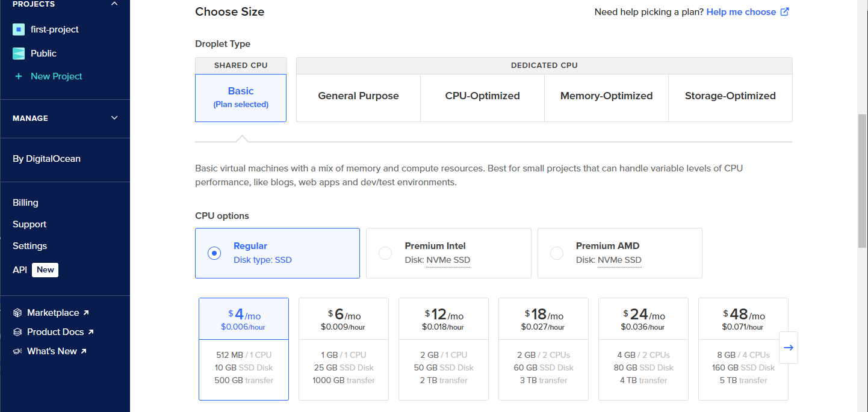The image size is (868, 412).
Task: Click the plus icon beside New Project
Action: click(x=19, y=76)
